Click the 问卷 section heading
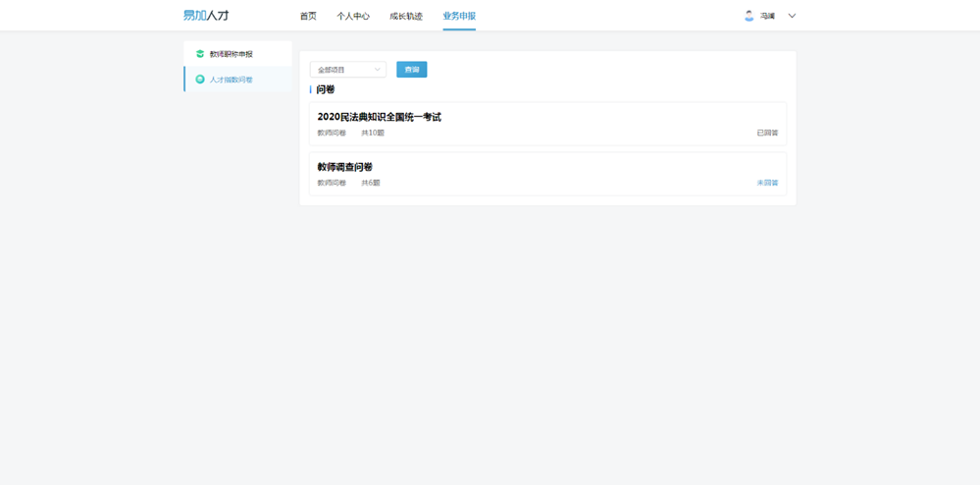980x485 pixels. (325, 89)
